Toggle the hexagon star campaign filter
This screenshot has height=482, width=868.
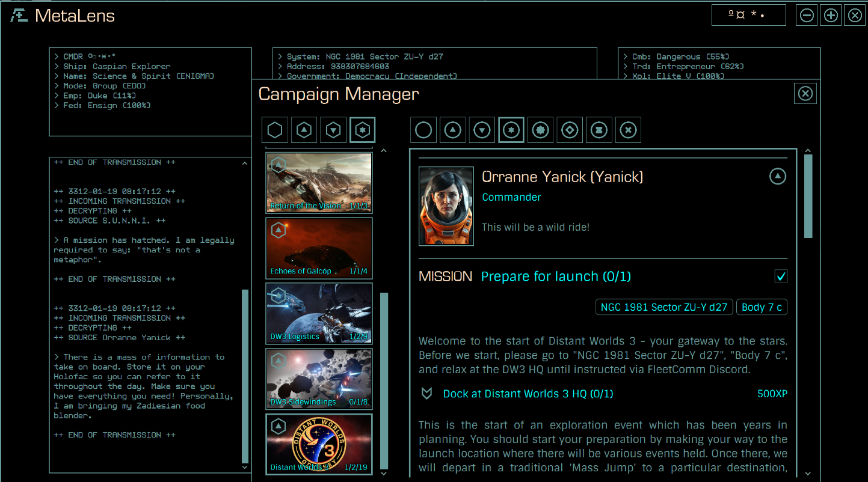coord(363,130)
